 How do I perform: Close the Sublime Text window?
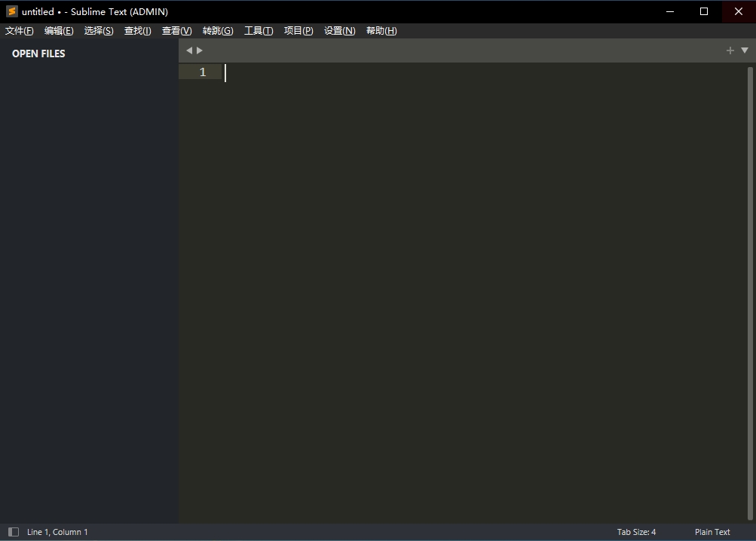pyautogui.click(x=739, y=11)
